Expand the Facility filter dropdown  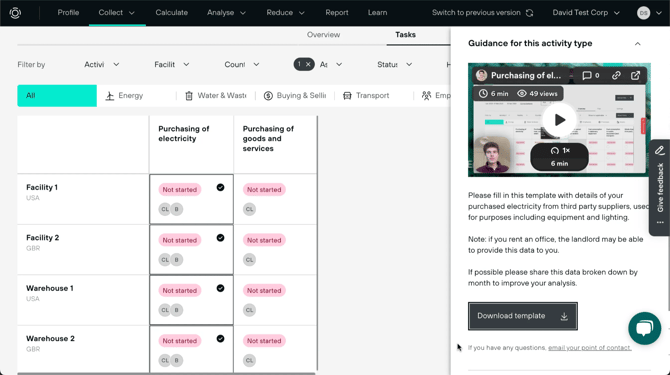[x=172, y=64]
